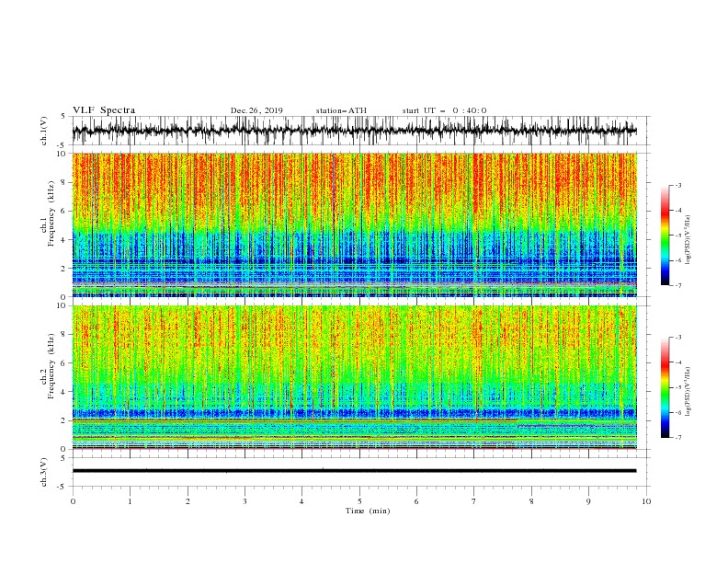
Task: Click the "10" tick label on time axis
Action: coord(646,501)
